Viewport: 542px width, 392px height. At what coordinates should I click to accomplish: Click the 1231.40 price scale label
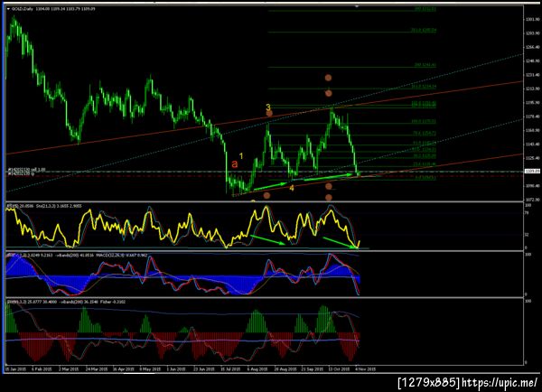[x=533, y=75]
